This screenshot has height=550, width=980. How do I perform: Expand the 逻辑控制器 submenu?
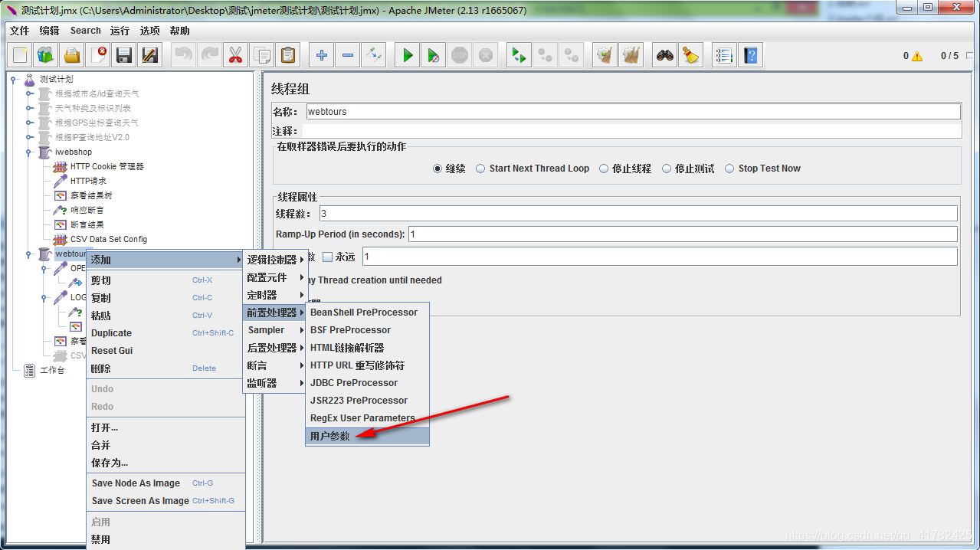[x=275, y=260]
